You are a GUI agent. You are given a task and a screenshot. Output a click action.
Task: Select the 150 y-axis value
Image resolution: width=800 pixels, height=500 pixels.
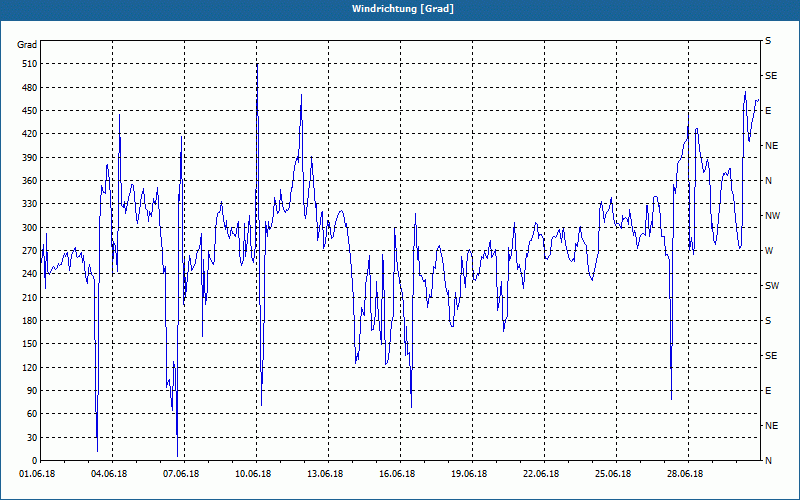tap(30, 344)
